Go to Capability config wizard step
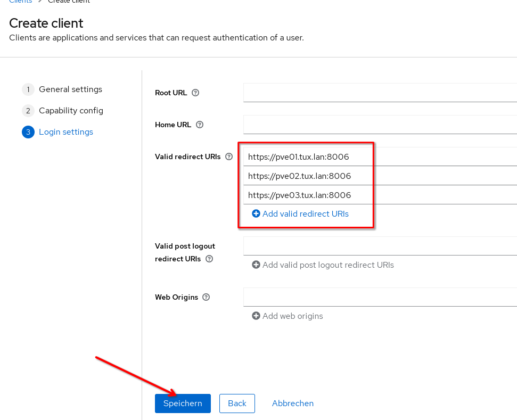This screenshot has height=420, width=517. [71, 111]
